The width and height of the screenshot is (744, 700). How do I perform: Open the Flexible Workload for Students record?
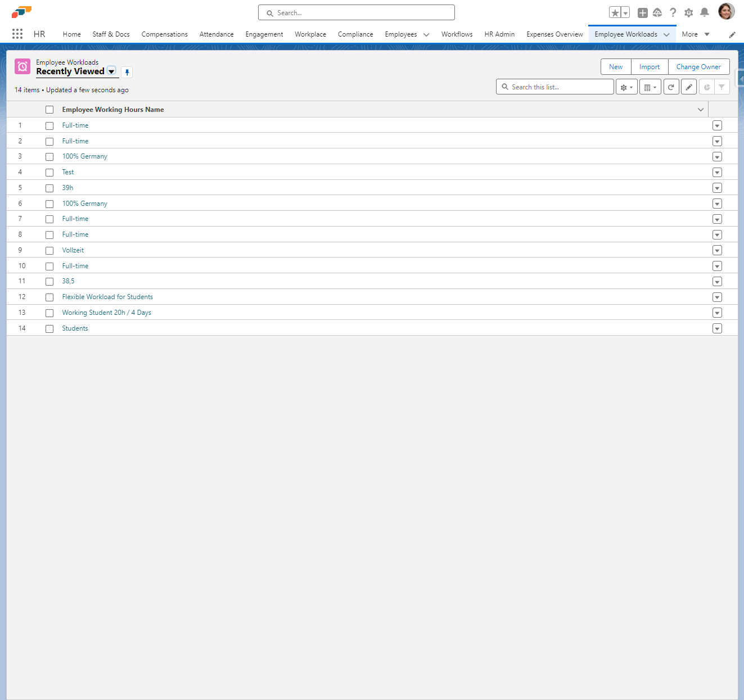click(107, 296)
